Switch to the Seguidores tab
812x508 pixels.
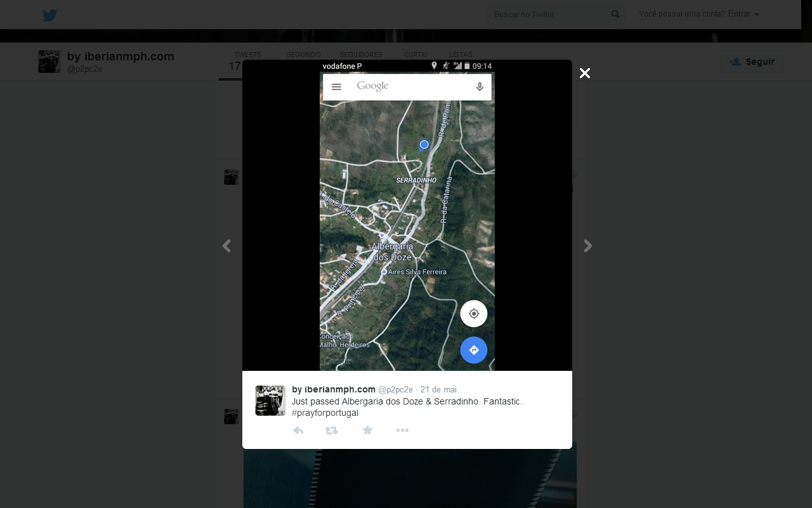coord(361,55)
